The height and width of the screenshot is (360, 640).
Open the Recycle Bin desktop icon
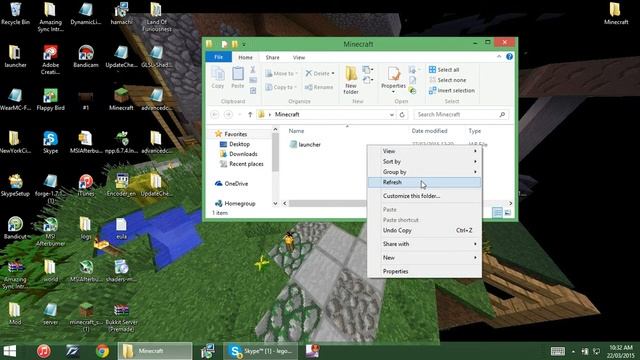(x=15, y=13)
